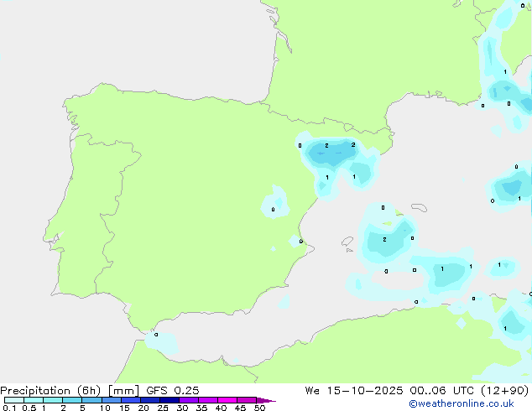
Task: Click the "25" legend tick label
Action: click(163, 408)
